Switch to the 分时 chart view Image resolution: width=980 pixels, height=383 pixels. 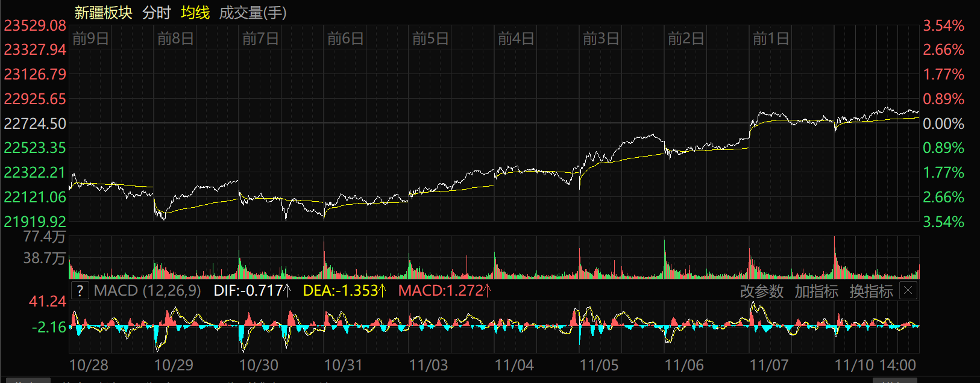point(157,13)
